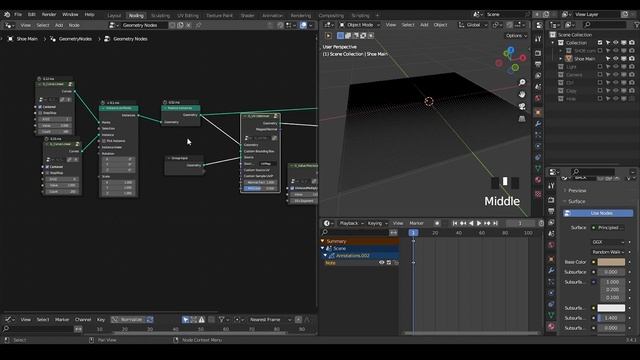Jump to first frame in timeline
This screenshot has width=640, height=360.
(455, 223)
